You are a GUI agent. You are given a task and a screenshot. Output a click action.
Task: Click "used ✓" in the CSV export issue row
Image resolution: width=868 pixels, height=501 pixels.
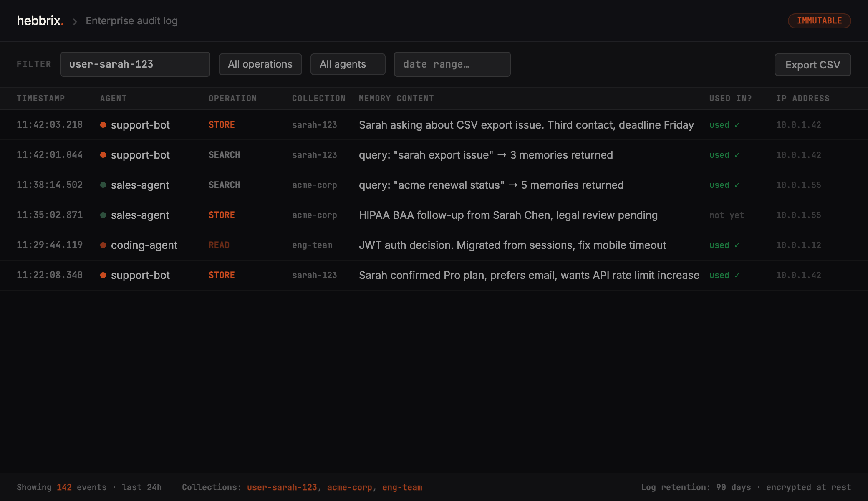tap(724, 125)
